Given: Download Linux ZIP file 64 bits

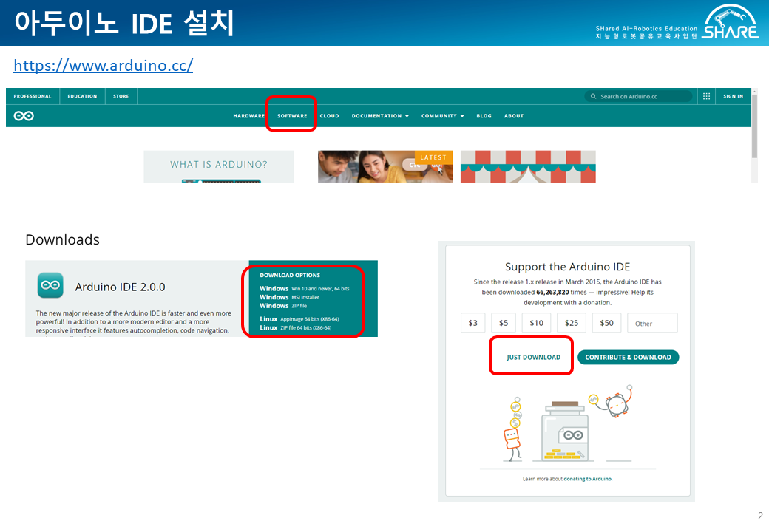Looking at the screenshot, I should click(x=295, y=328).
